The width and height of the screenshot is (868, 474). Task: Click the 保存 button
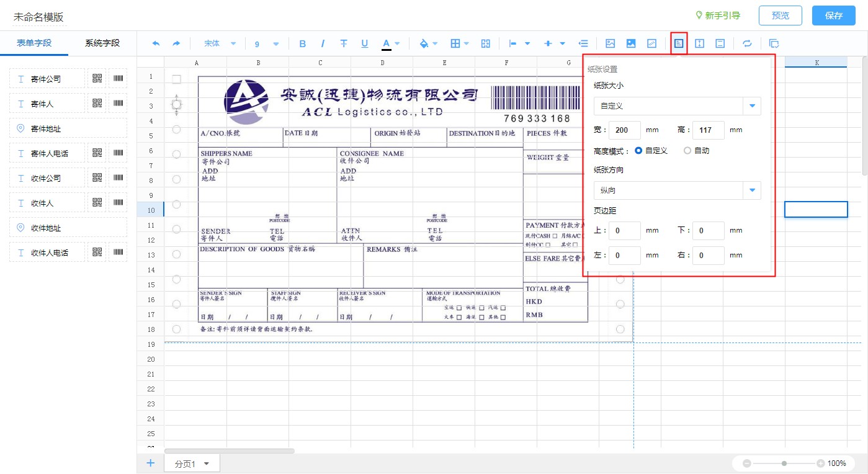click(x=833, y=16)
